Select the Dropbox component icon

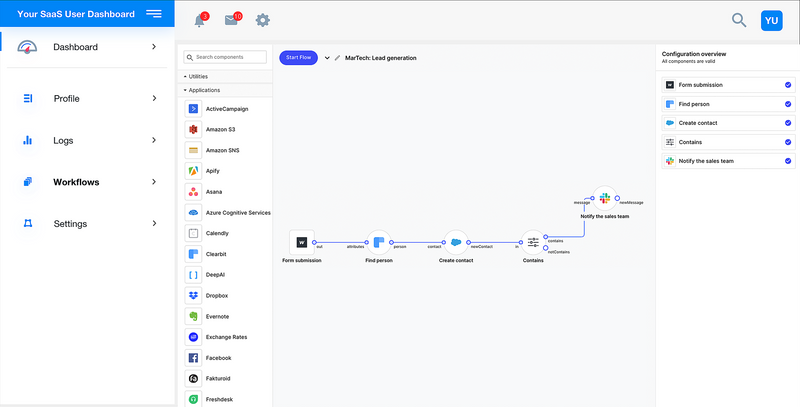pyautogui.click(x=193, y=295)
